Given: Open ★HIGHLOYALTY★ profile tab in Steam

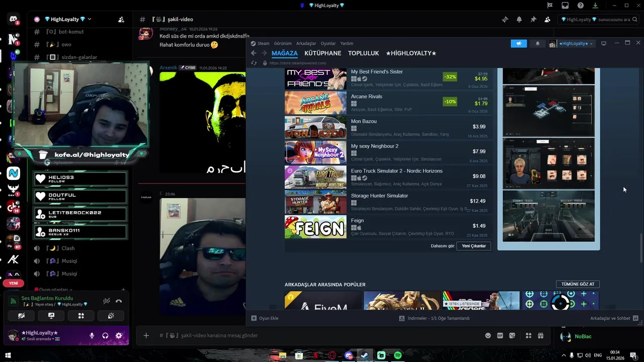Looking at the screenshot, I should (411, 53).
